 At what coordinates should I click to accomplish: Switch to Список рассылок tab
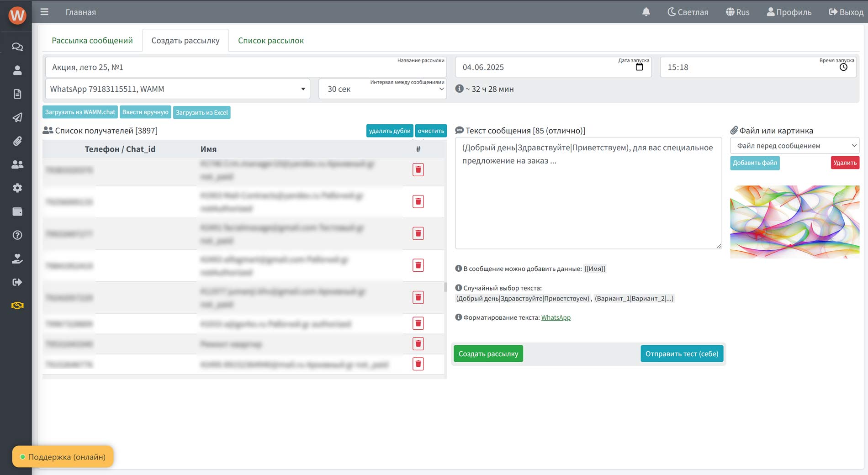[270, 41]
